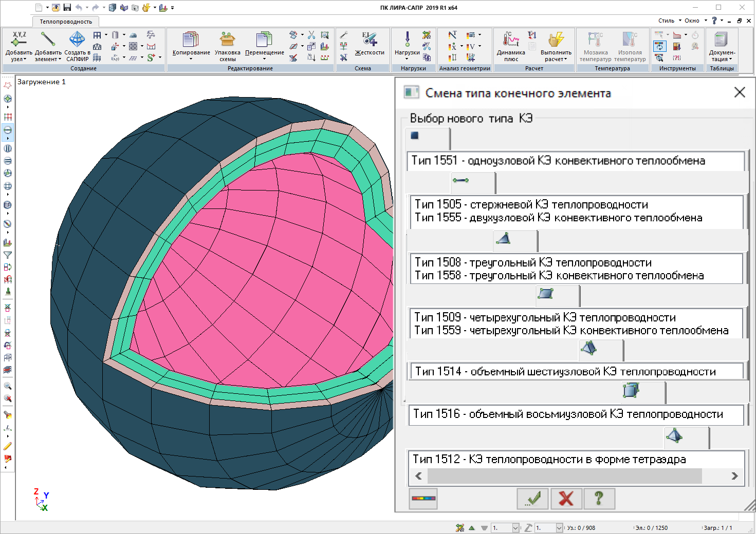The height and width of the screenshot is (534, 756).
Task: Click the Добавить элемент tool icon
Action: [x=48, y=40]
